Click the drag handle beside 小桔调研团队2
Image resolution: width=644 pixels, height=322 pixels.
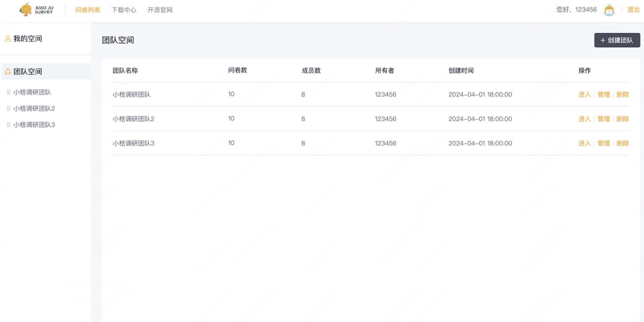pos(8,108)
